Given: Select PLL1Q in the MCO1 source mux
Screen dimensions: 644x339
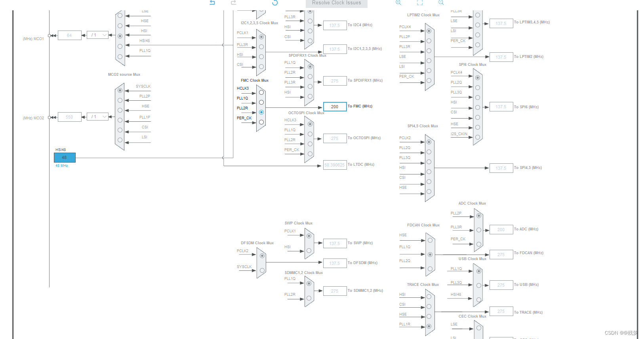Looking at the screenshot, I should coord(120,56).
